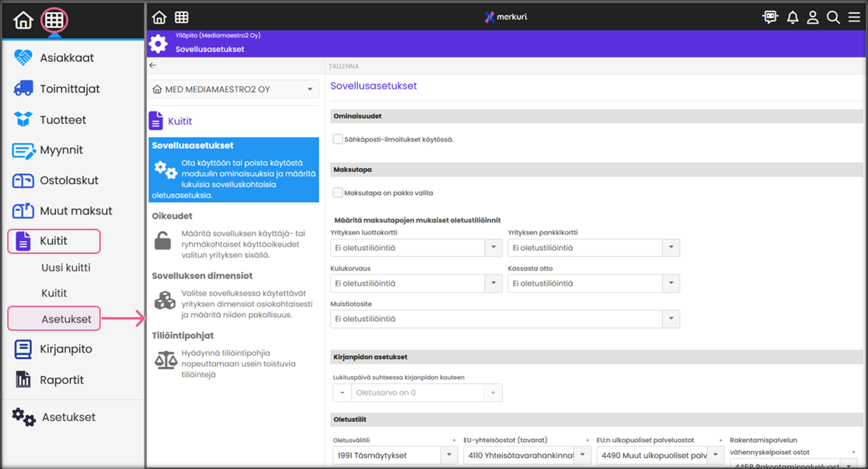The width and height of the screenshot is (868, 469).
Task: Expand the Muistiotosite dropdown
Action: [x=671, y=318]
